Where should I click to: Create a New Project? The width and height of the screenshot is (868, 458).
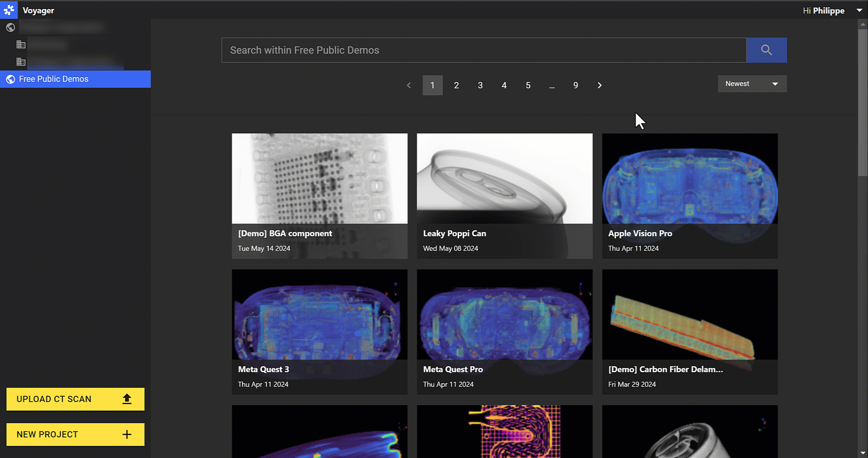tap(75, 435)
